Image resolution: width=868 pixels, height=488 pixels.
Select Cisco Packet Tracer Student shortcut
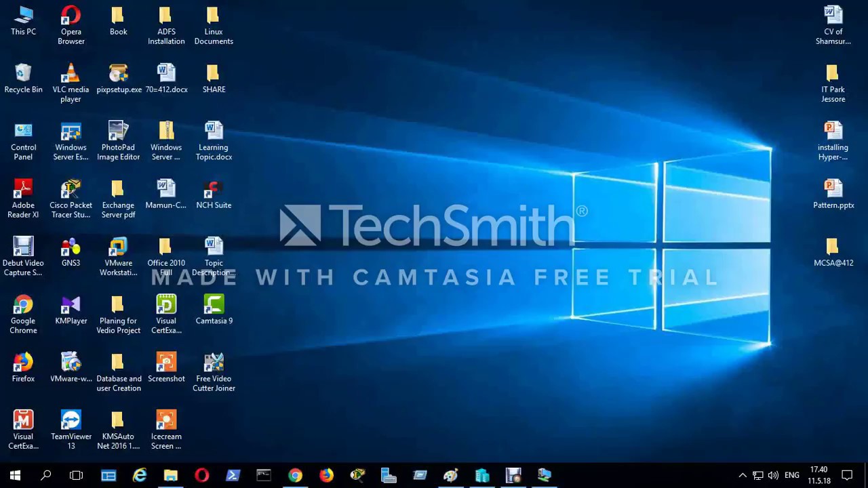pyautogui.click(x=71, y=199)
